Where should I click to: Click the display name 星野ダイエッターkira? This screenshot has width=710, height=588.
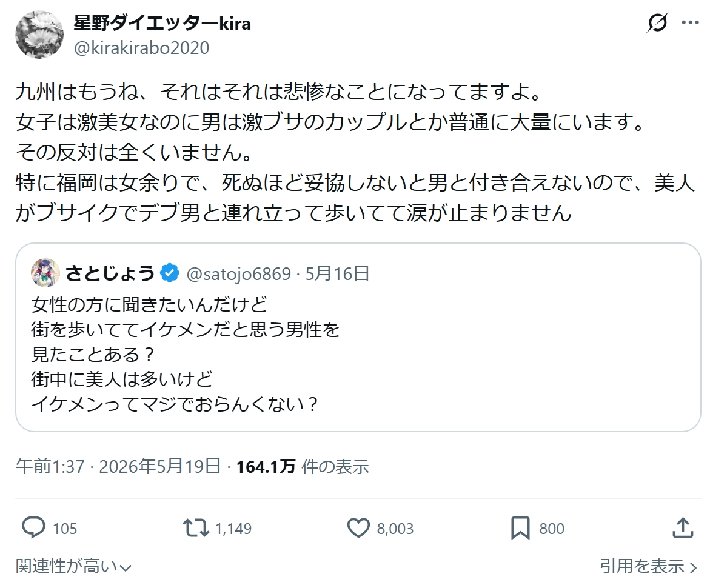162,22
